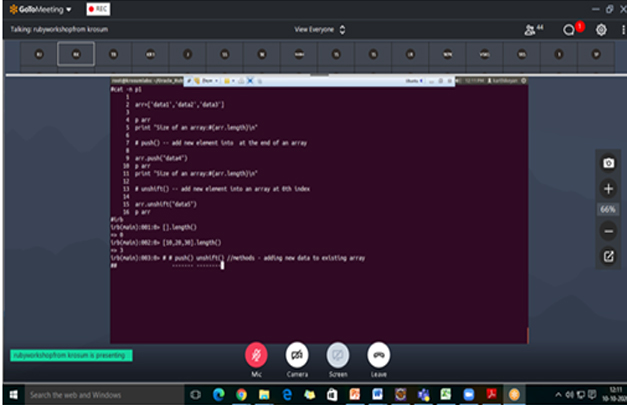Expand the View Everyone selector
This screenshot has width=627, height=405.
pos(319,29)
